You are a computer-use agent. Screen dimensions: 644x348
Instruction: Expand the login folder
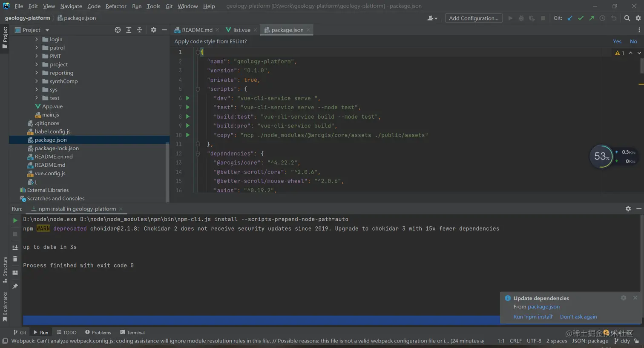pos(37,39)
